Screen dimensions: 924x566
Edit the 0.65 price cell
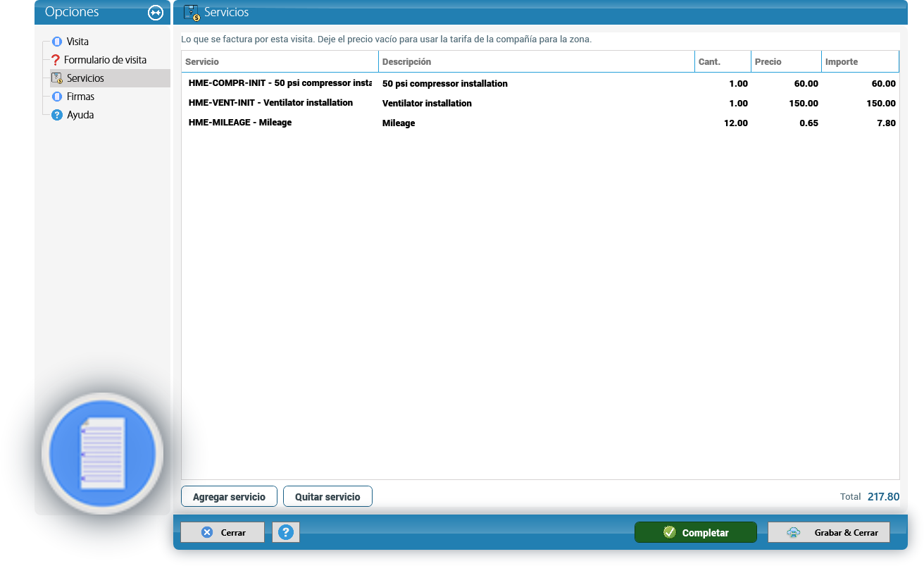point(809,123)
